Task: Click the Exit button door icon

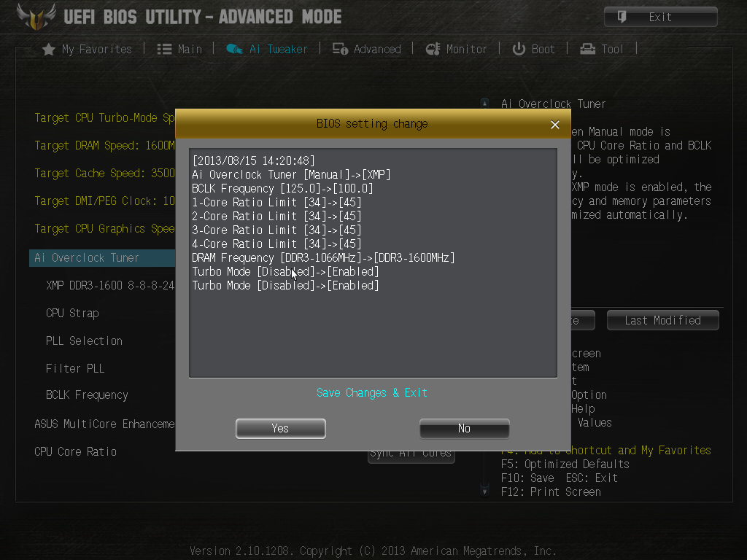Action: pyautogui.click(x=622, y=17)
